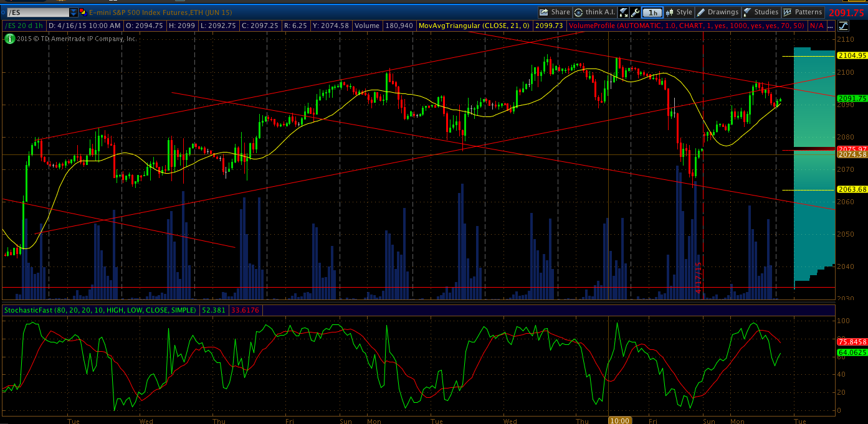Open the Patterns menu

tap(803, 12)
